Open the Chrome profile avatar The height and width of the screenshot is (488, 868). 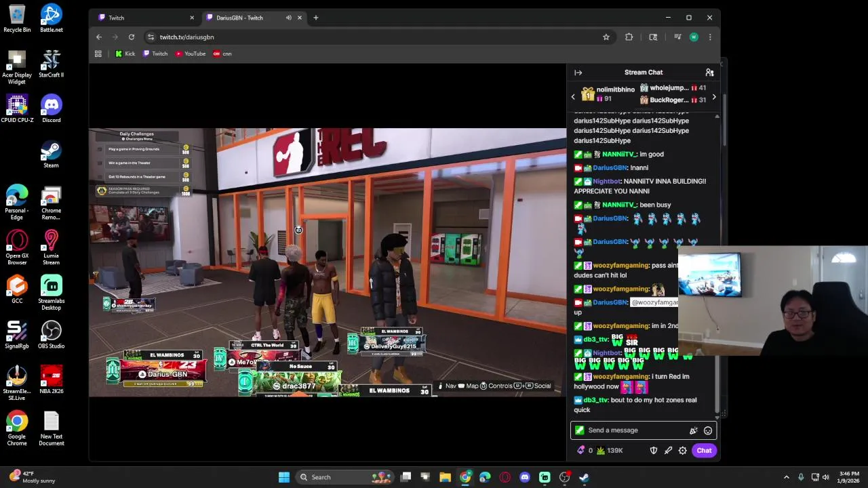(694, 37)
